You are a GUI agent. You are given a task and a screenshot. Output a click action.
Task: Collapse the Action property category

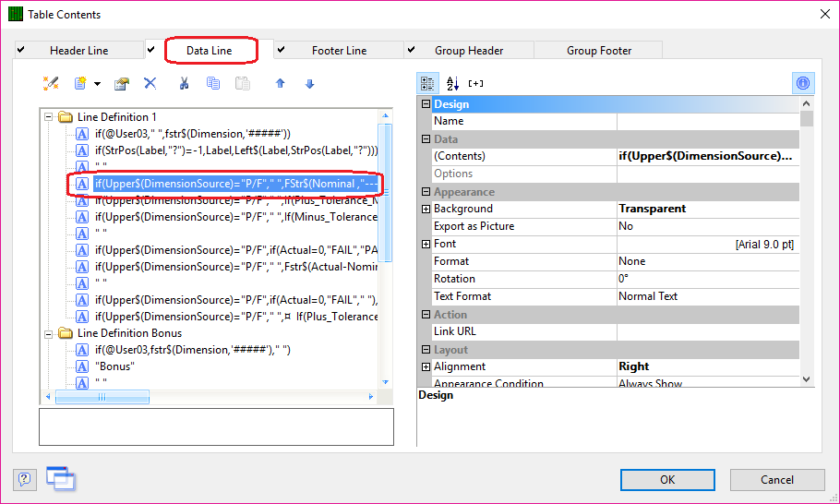(x=426, y=315)
